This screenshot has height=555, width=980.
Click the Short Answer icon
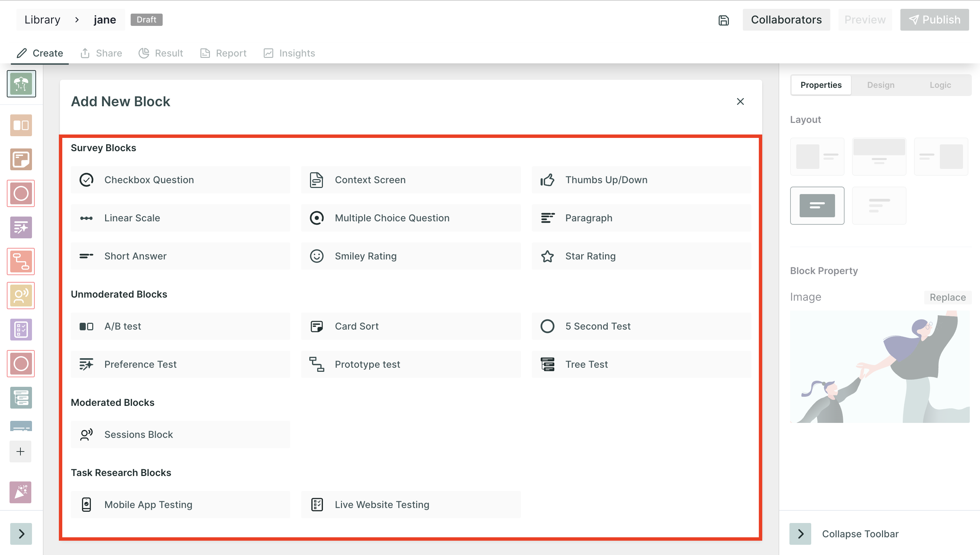(x=86, y=256)
